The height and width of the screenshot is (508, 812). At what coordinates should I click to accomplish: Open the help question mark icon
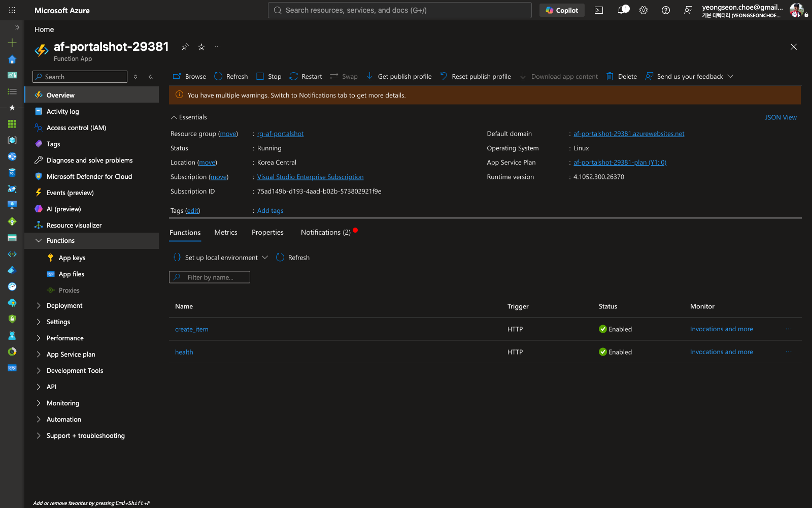[x=666, y=10]
